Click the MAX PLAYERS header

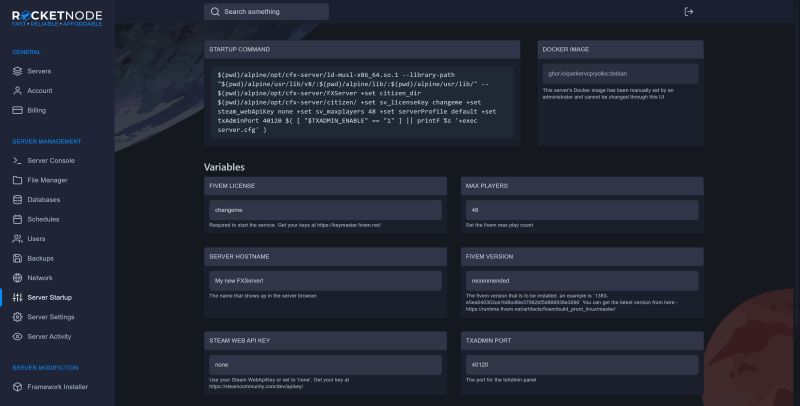point(582,186)
